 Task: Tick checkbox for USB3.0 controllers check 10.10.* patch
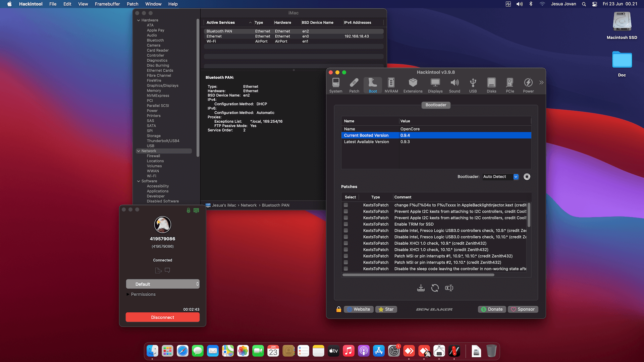(x=346, y=237)
